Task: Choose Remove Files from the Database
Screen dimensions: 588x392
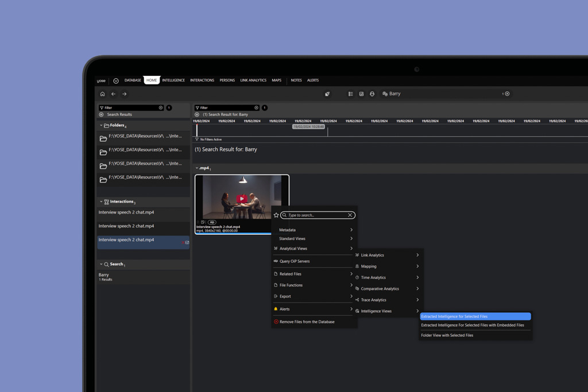Action: point(307,322)
